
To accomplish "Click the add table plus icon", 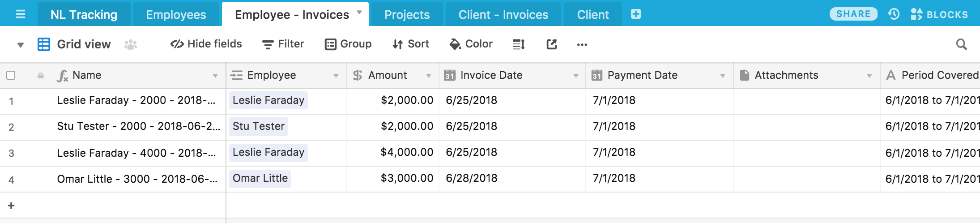I will coord(635,14).
